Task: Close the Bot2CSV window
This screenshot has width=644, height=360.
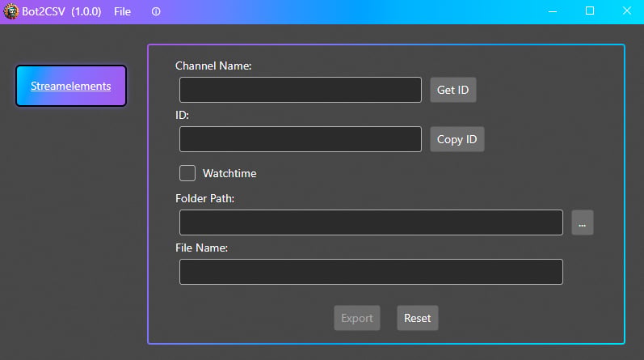Action: tap(626, 11)
